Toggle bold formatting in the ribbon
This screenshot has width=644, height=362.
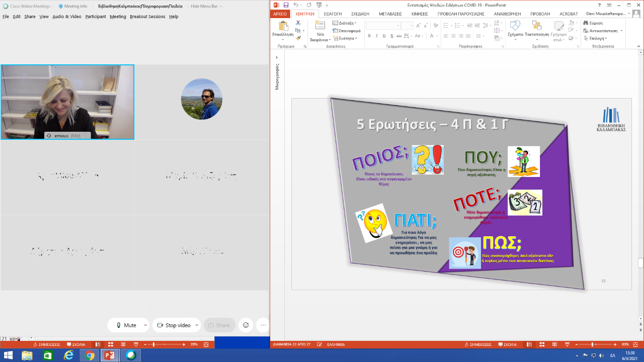click(369, 36)
